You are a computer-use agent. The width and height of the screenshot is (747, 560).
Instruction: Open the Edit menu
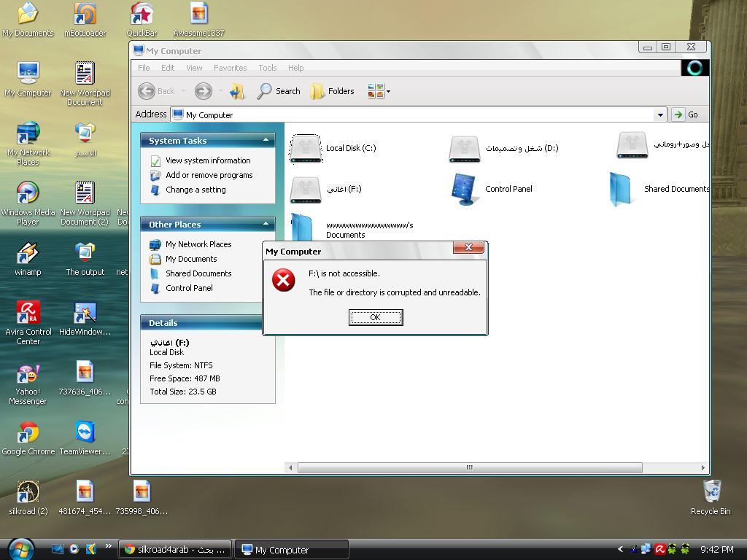pyautogui.click(x=168, y=68)
